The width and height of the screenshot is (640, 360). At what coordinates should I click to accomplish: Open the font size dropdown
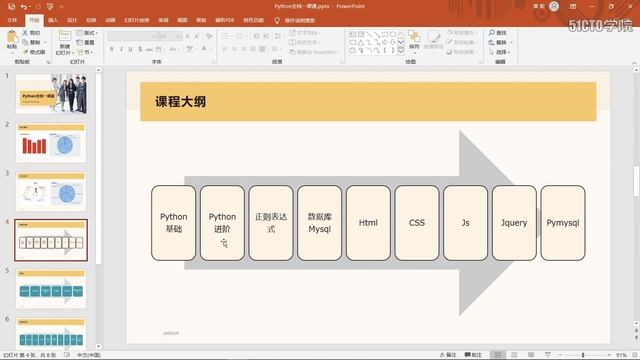point(178,36)
